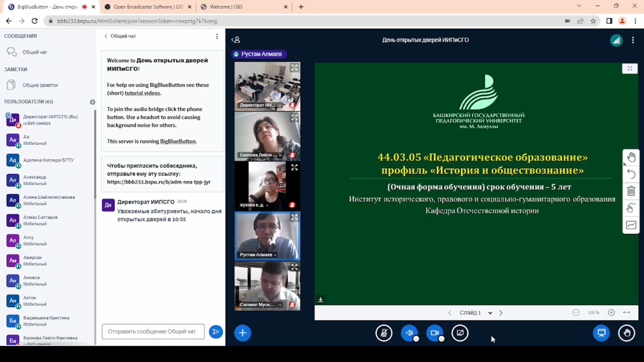Open the whiteboard pan hand tool
The image size is (644, 362).
[x=631, y=157]
